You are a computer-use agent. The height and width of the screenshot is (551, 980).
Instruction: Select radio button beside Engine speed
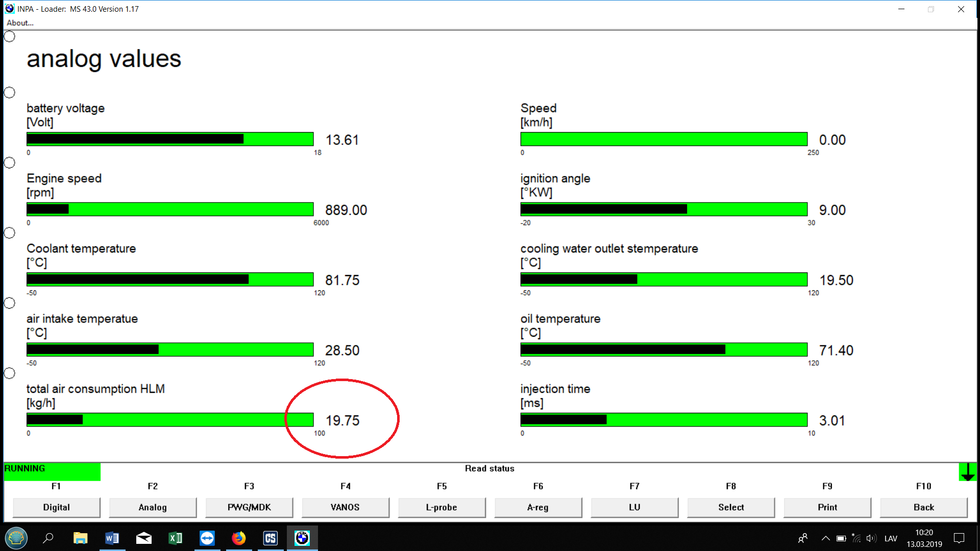tap(10, 163)
